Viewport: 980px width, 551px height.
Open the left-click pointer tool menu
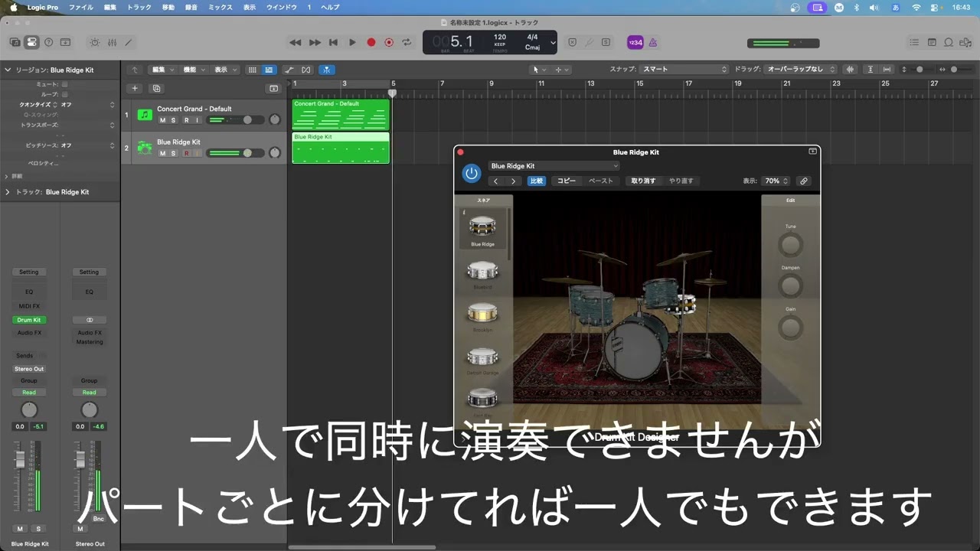pos(539,70)
